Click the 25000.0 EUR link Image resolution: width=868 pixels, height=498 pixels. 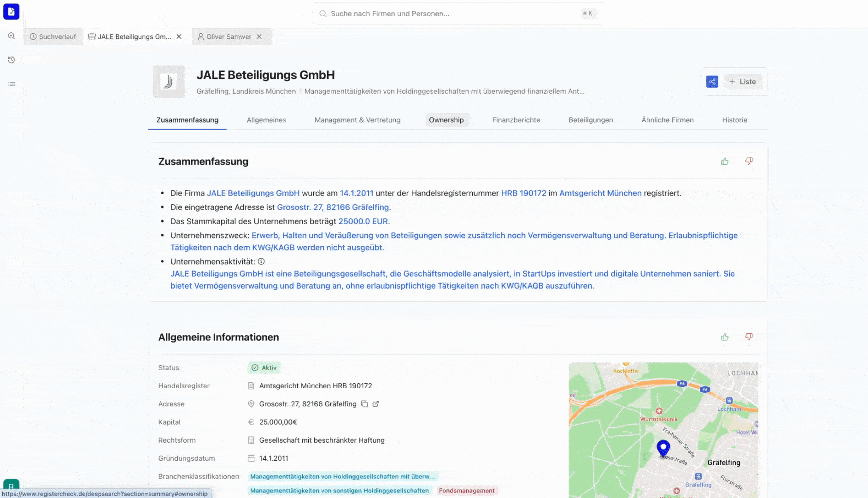click(x=363, y=221)
